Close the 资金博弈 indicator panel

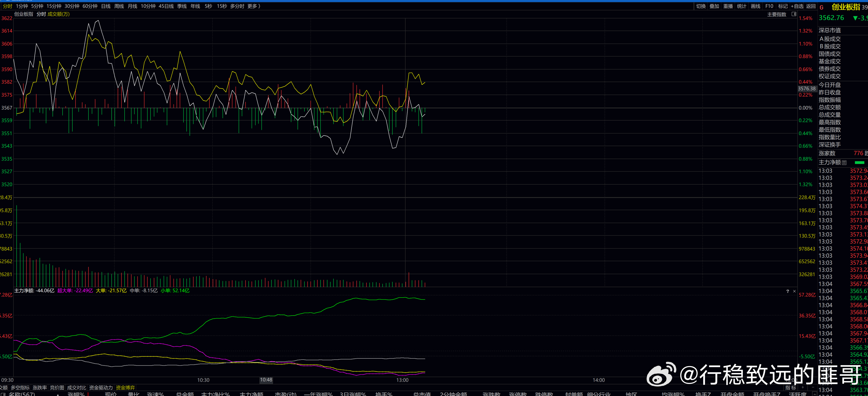[794, 291]
